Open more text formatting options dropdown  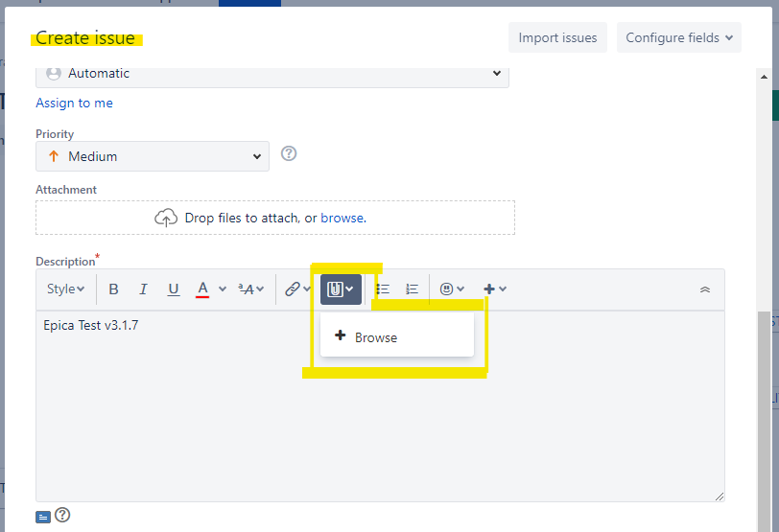click(x=251, y=289)
